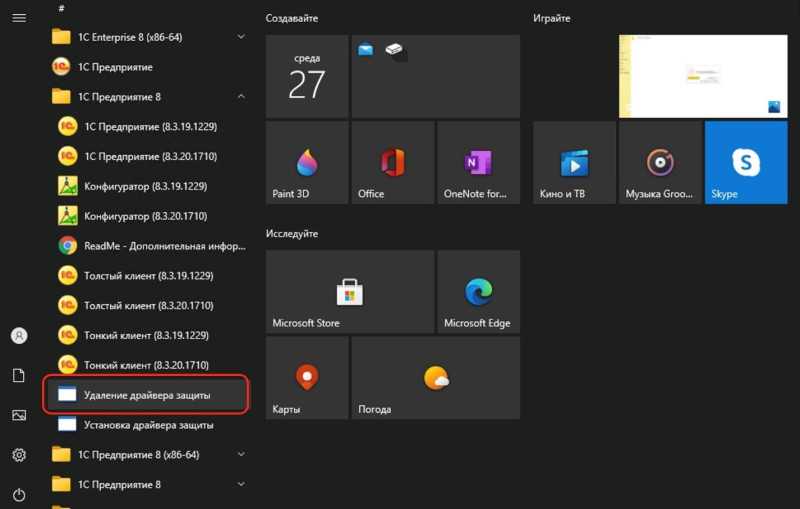Click the Исследуйте group heading
Screen dimensions: 800x509
(x=292, y=234)
